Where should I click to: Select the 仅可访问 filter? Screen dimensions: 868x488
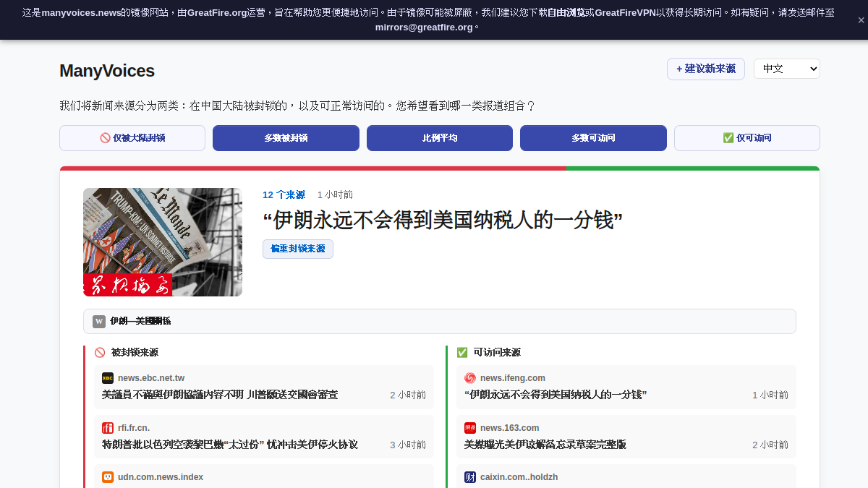[747, 138]
